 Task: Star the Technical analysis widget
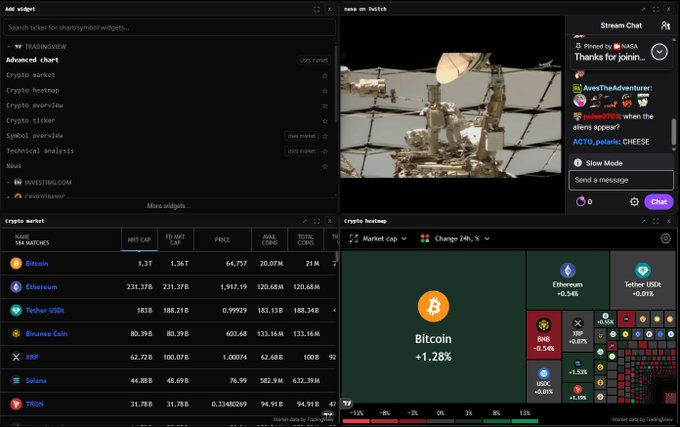[x=325, y=151]
